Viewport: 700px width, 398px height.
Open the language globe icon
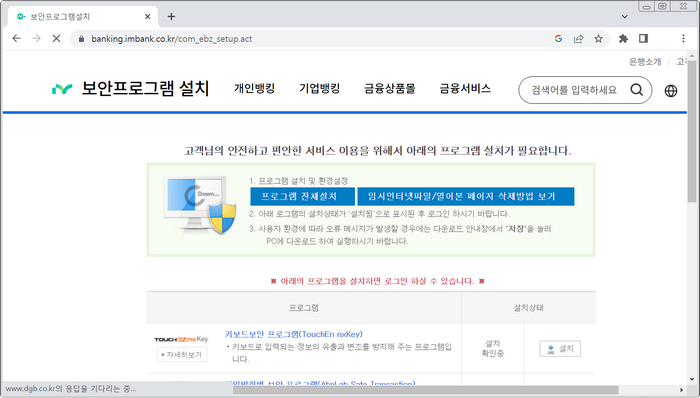click(671, 91)
